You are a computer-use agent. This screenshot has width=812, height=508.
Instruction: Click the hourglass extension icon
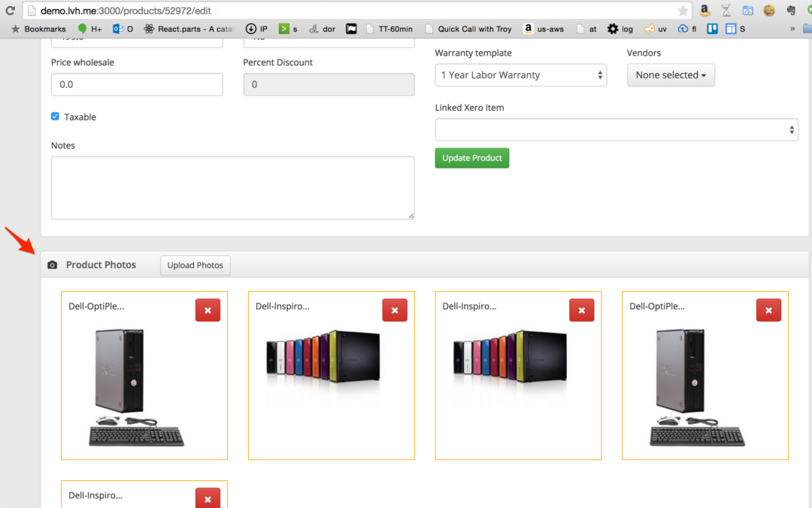pos(726,10)
